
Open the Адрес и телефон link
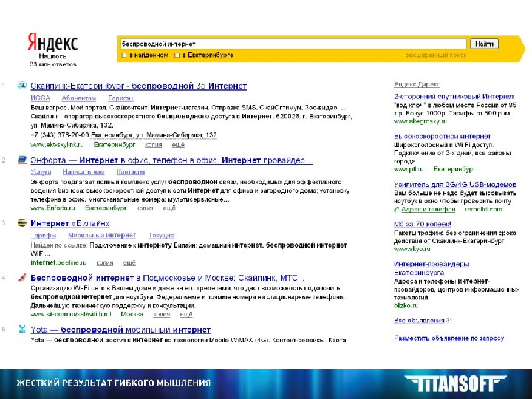click(428, 209)
